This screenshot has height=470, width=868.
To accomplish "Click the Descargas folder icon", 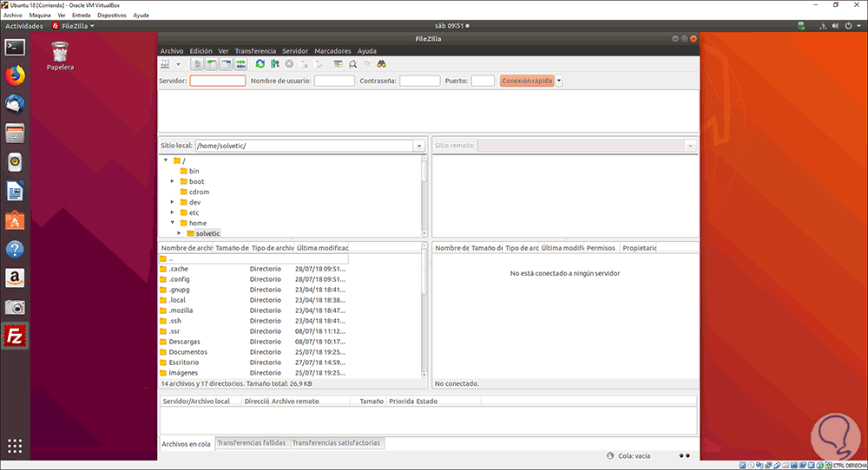I will click(x=163, y=342).
